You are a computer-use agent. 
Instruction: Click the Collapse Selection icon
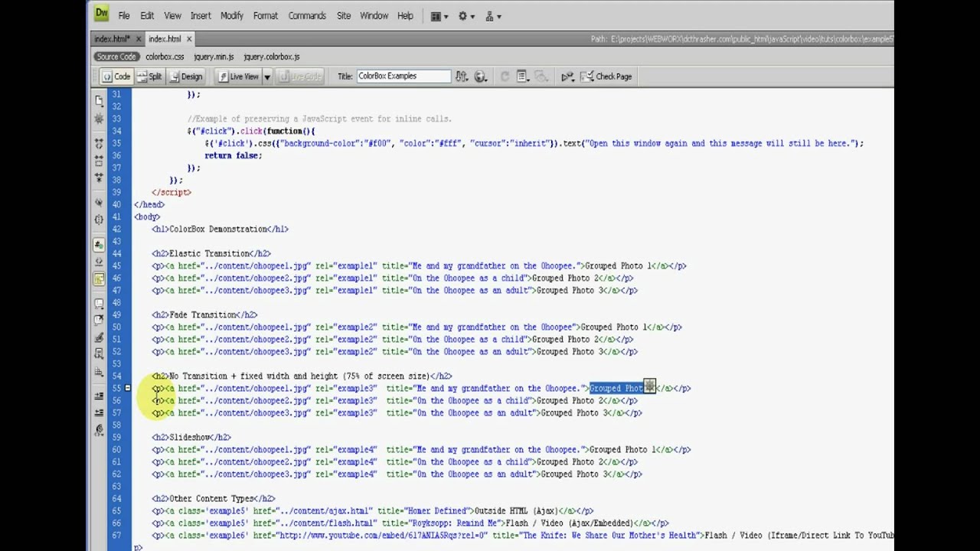tap(99, 161)
